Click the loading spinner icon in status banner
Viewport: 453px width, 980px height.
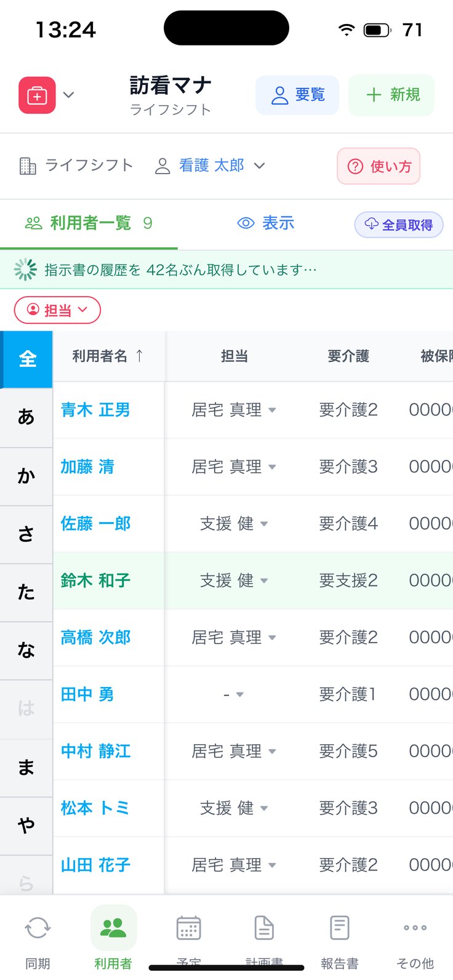click(25, 270)
